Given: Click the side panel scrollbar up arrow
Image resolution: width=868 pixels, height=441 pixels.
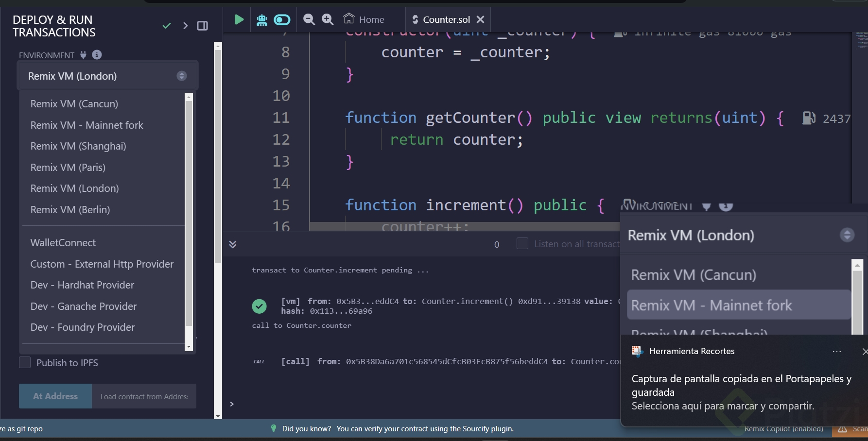Looking at the screenshot, I should pyautogui.click(x=218, y=46).
